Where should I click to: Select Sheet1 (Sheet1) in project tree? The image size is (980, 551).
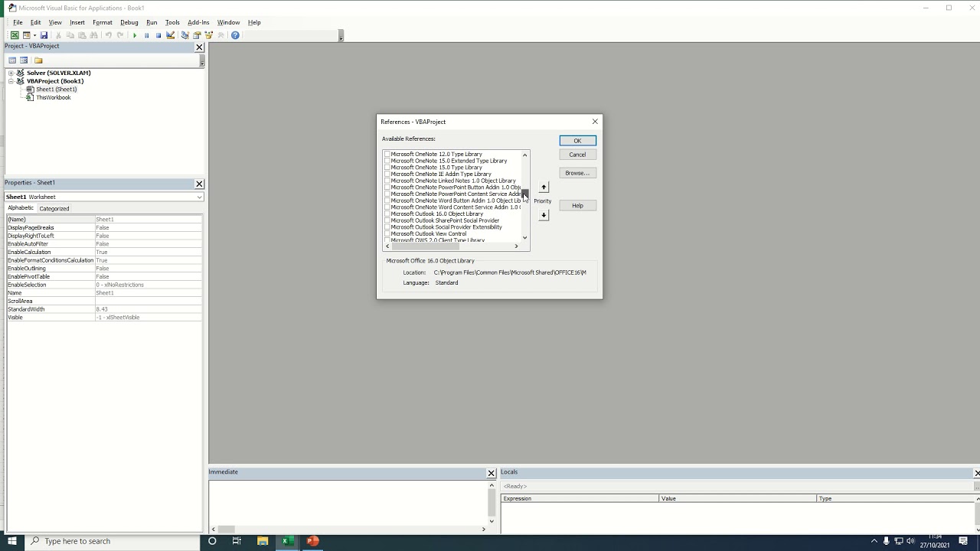click(56, 90)
